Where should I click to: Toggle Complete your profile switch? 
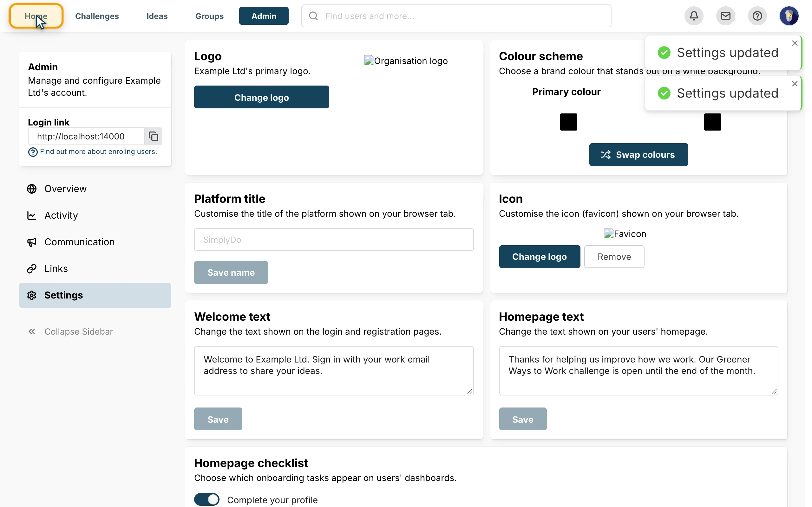click(x=207, y=499)
